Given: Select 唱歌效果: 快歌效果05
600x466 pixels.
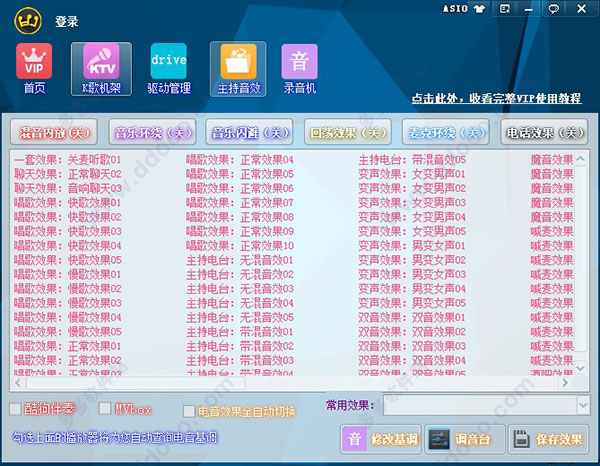Looking at the screenshot, I should click(67, 260).
